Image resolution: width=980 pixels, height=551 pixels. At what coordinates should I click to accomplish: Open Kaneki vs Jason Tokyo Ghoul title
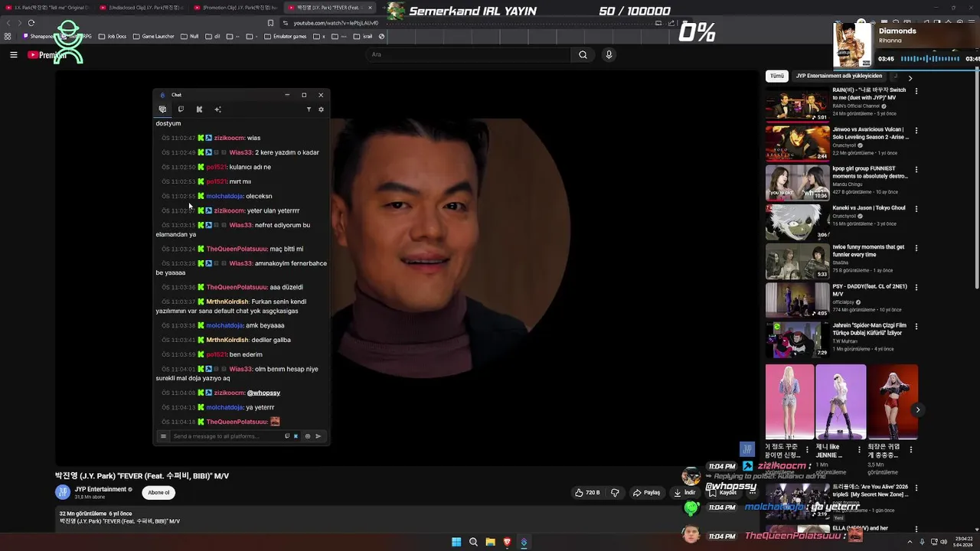(869, 208)
